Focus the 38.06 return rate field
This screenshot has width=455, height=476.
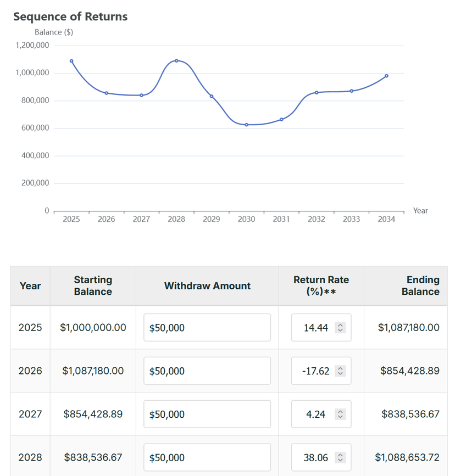click(315, 458)
